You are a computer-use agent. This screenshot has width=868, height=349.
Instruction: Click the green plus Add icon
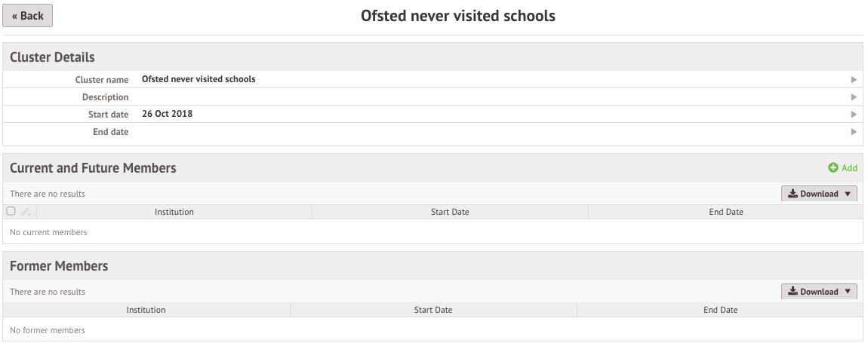833,167
